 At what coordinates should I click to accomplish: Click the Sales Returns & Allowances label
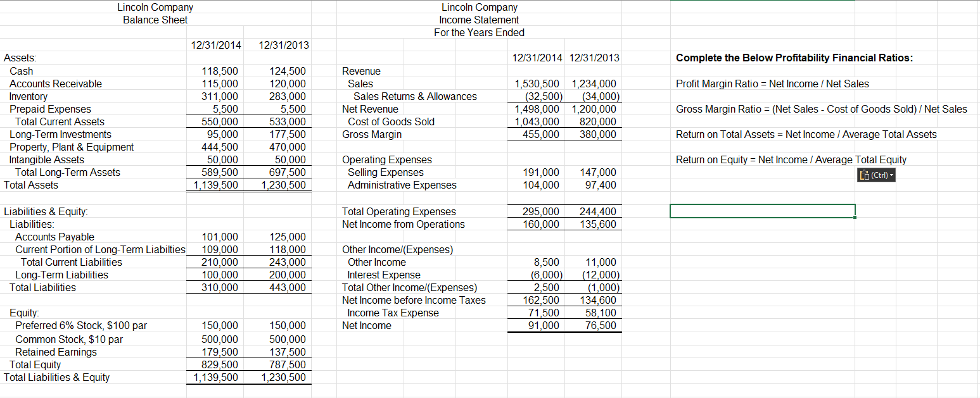[x=415, y=96]
